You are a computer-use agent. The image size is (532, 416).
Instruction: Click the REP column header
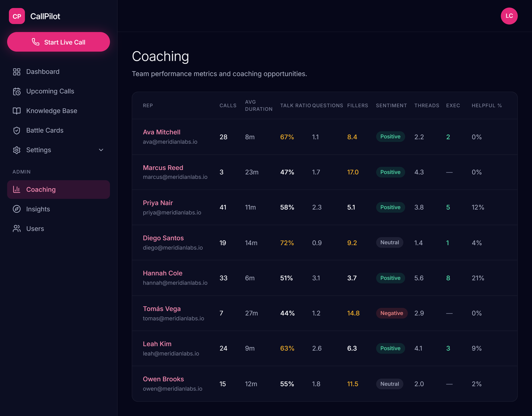click(x=148, y=106)
